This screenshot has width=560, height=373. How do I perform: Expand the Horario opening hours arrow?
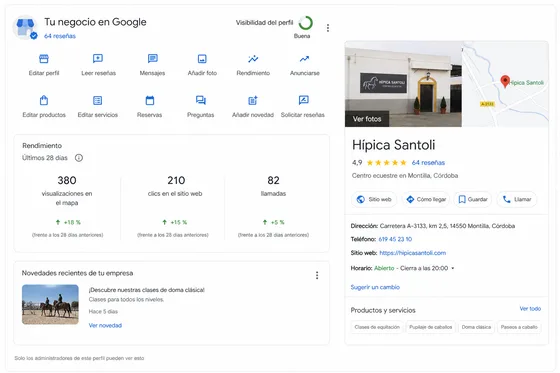[452, 268]
